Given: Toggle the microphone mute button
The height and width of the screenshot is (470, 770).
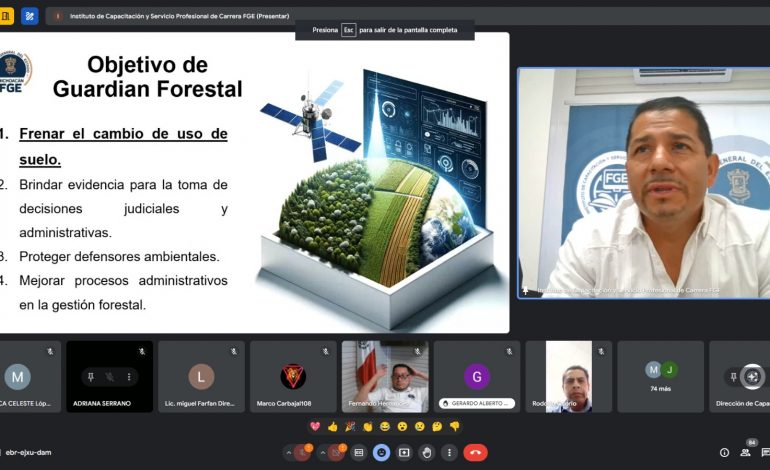Looking at the screenshot, I should click(302, 453).
